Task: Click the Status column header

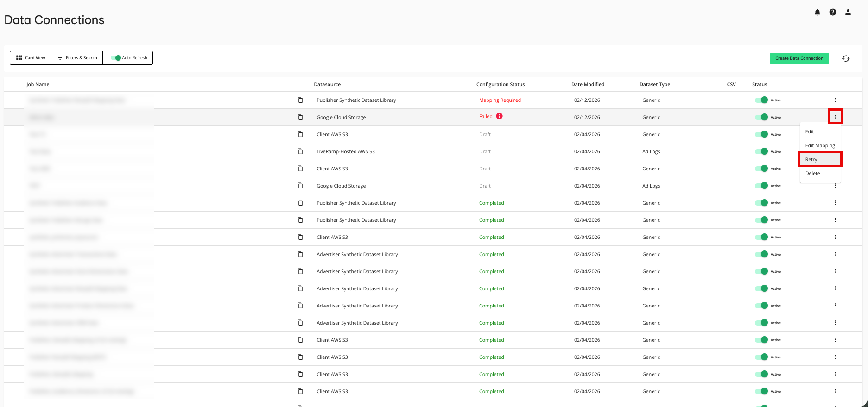Action: pyautogui.click(x=760, y=84)
